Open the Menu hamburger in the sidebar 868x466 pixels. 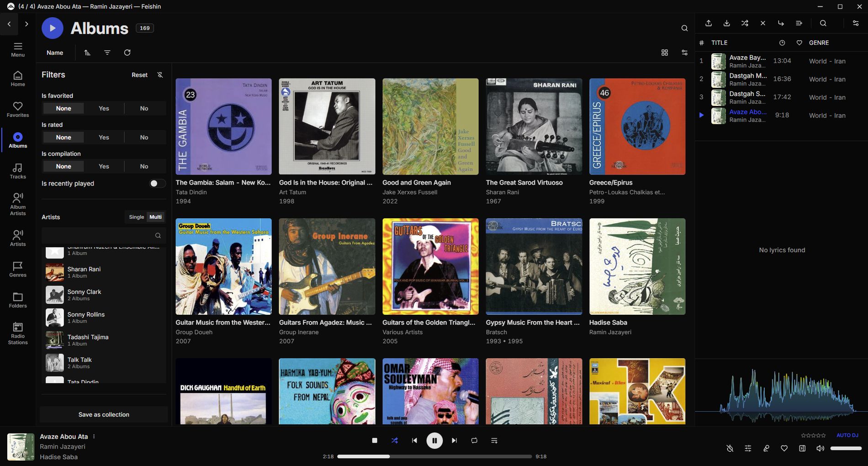coord(18,49)
